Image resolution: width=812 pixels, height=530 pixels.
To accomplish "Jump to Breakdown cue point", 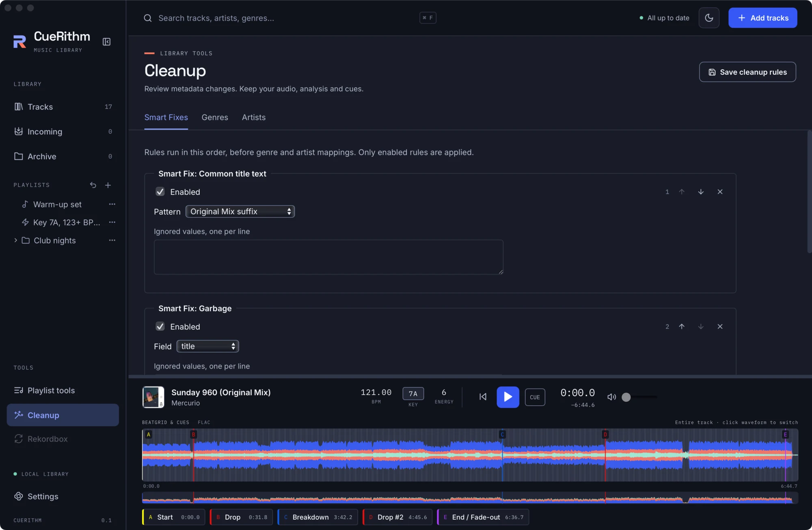I will point(317,517).
